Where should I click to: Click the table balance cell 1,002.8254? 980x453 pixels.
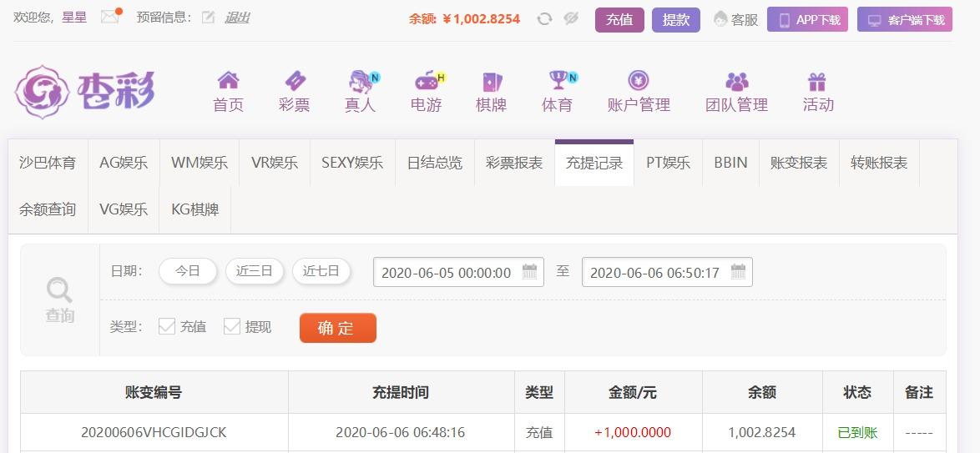click(x=762, y=432)
